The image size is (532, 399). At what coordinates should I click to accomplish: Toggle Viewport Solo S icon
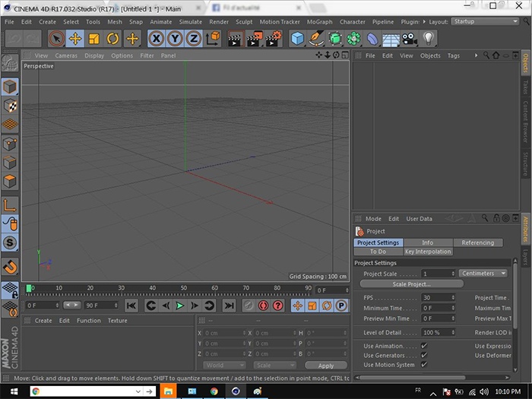pos(9,242)
